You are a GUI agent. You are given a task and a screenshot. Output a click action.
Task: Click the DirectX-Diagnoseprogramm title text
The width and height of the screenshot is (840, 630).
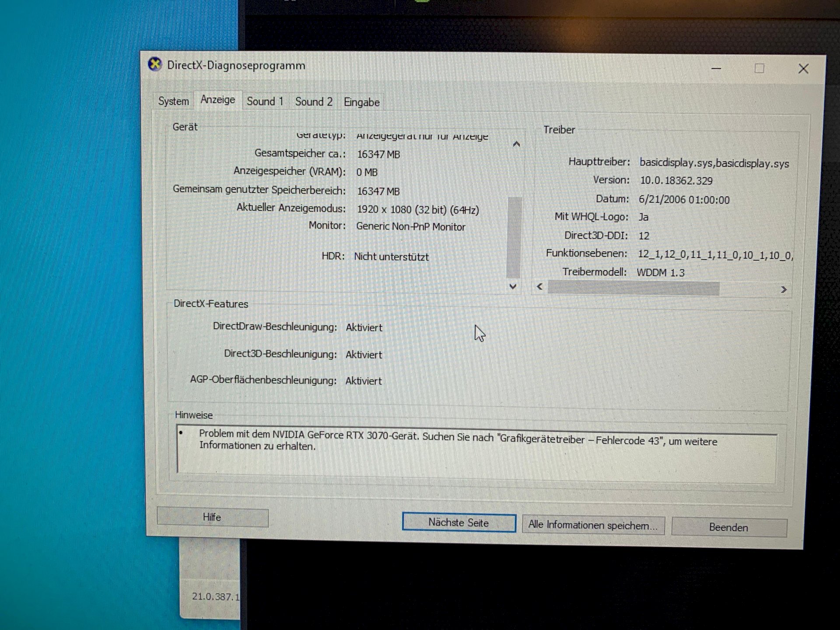pos(236,66)
